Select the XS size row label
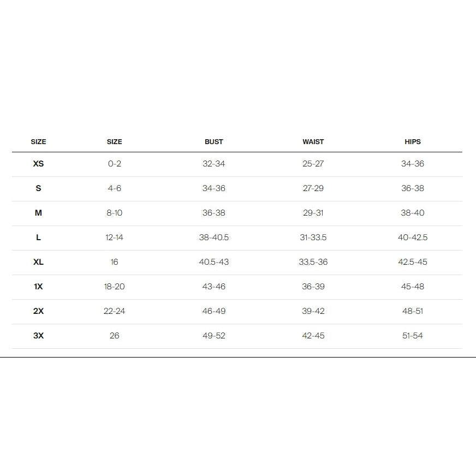 (x=38, y=164)
